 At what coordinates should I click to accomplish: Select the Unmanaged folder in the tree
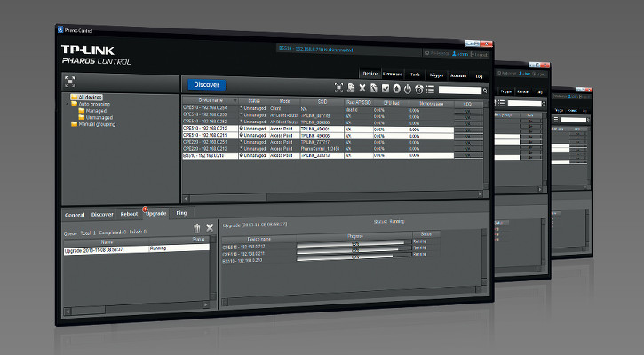click(95, 117)
